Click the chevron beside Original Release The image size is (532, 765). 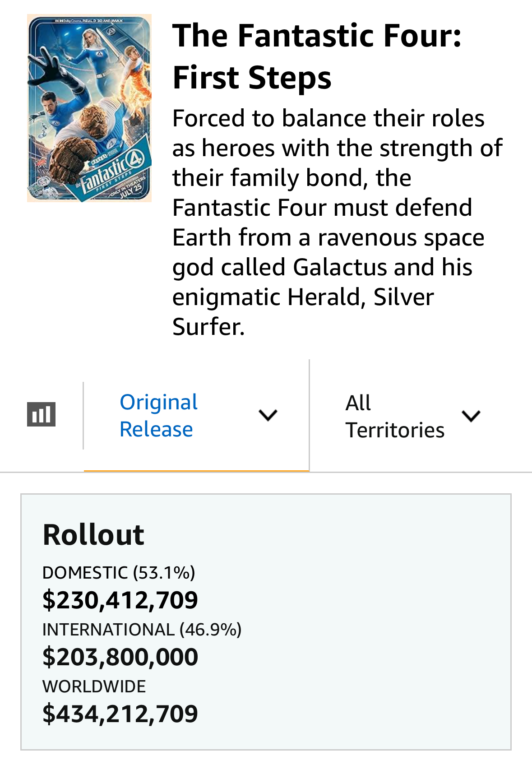coord(268,415)
